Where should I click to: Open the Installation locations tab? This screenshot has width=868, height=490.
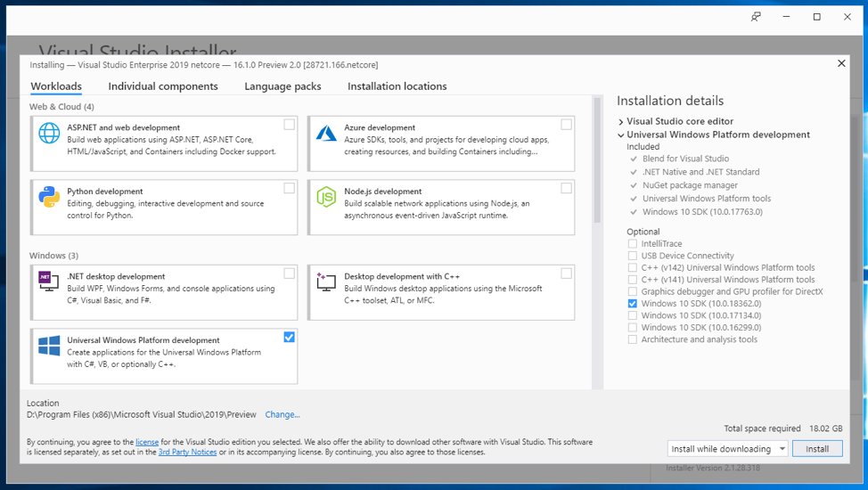pos(397,86)
